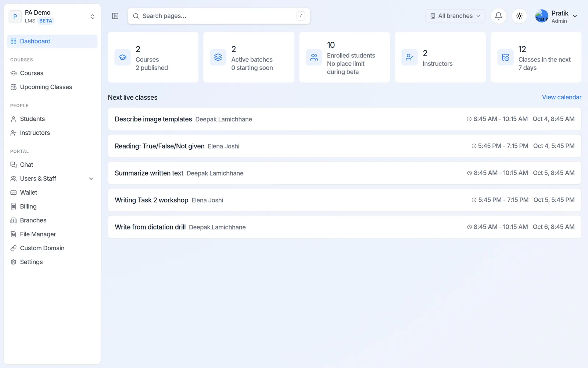588x368 pixels.
Task: Open Upcoming Classes page
Action: (x=52, y=87)
